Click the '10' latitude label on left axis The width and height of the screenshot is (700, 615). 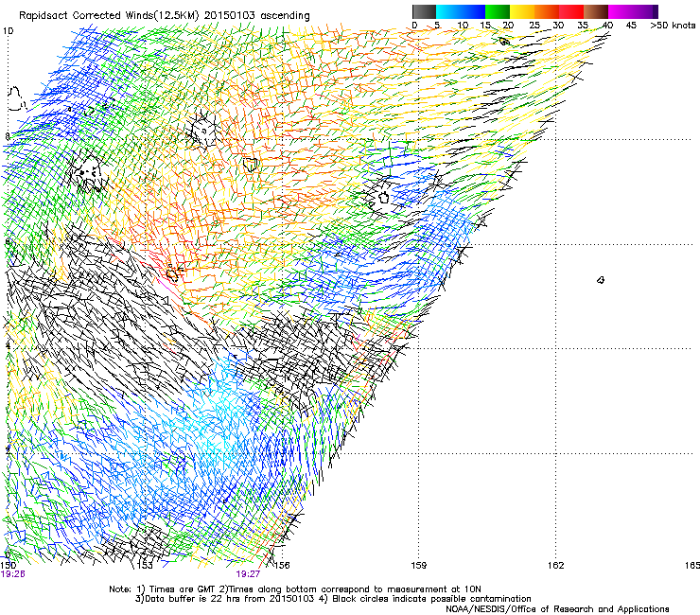point(8,31)
